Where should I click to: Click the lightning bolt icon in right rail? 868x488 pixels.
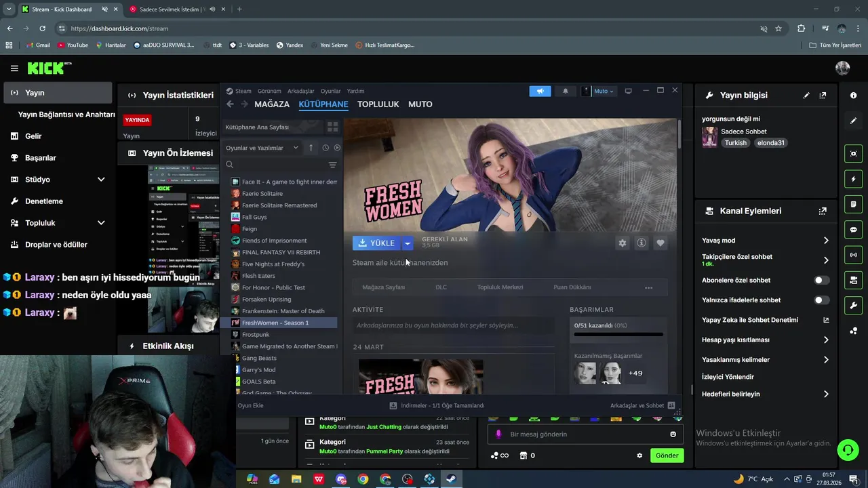point(853,180)
